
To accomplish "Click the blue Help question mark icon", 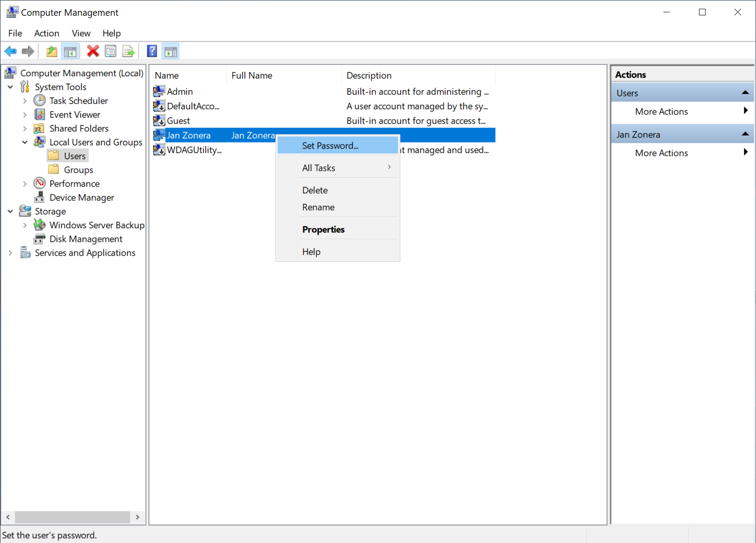I will [x=152, y=51].
